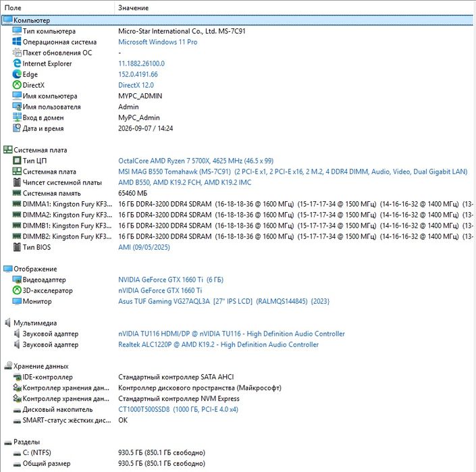Open the DirectX 12.0 link
The height and width of the screenshot is (472, 476).
[136, 85]
